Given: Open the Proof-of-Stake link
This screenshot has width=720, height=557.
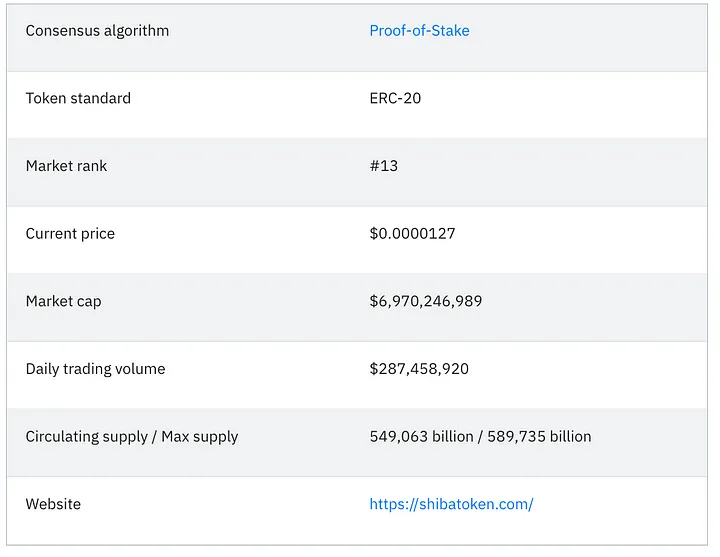Looking at the screenshot, I should click(x=419, y=31).
